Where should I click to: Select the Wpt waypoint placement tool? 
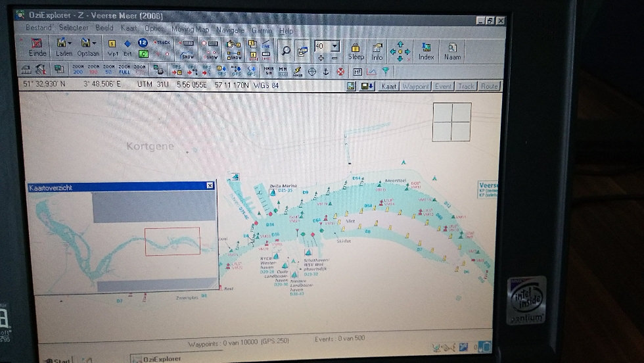click(x=112, y=43)
